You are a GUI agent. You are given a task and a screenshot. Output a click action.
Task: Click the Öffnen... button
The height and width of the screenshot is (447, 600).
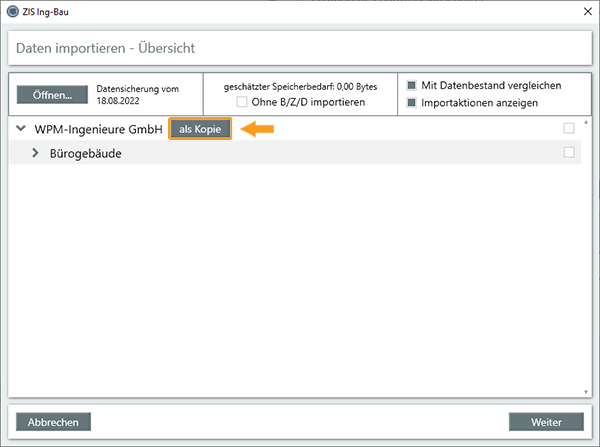pos(52,95)
